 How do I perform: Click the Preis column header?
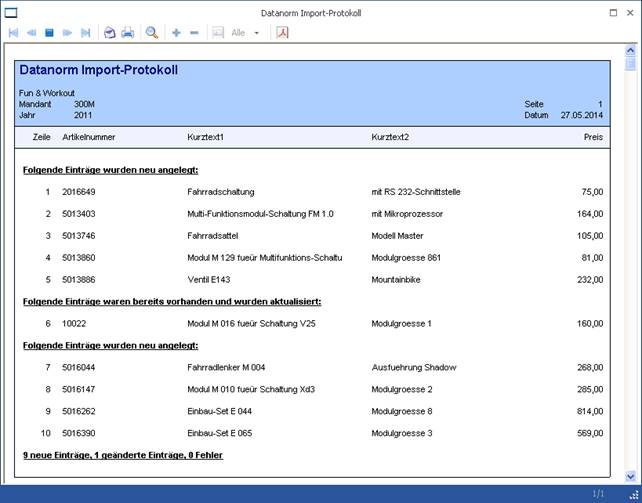(593, 136)
